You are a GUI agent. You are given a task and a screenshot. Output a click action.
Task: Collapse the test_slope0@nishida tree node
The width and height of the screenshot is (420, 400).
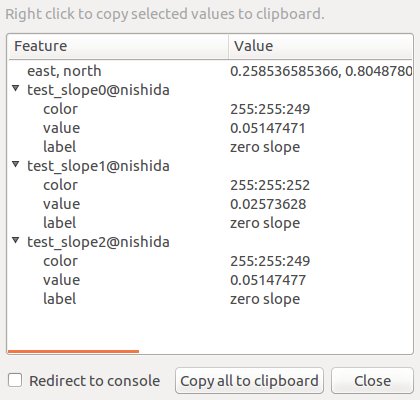click(x=15, y=88)
